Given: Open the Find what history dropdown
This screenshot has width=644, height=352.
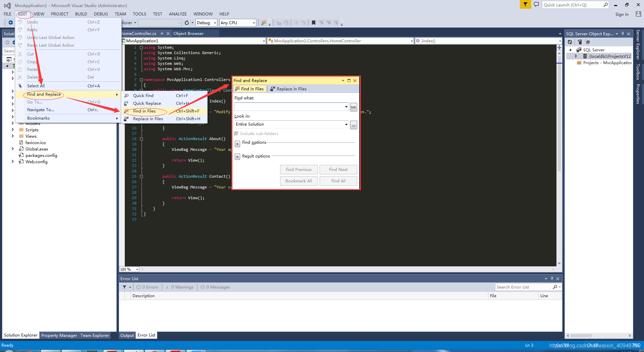Looking at the screenshot, I should tap(346, 107).
